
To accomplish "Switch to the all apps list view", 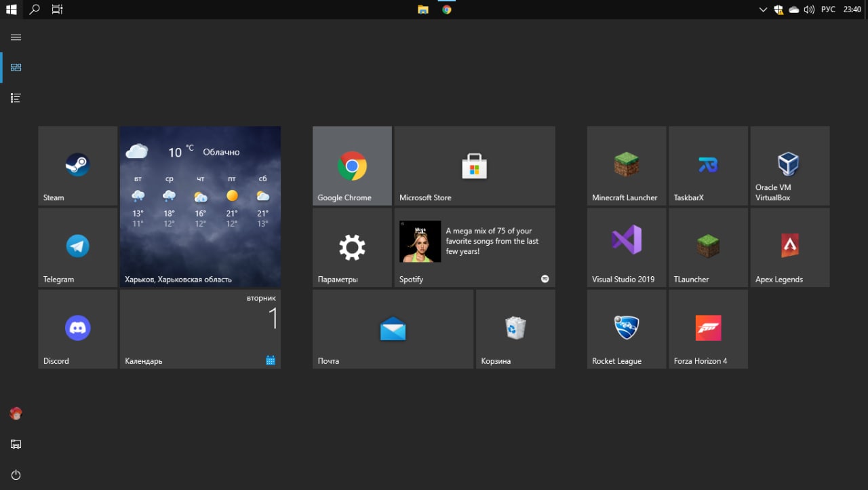I will 16,98.
